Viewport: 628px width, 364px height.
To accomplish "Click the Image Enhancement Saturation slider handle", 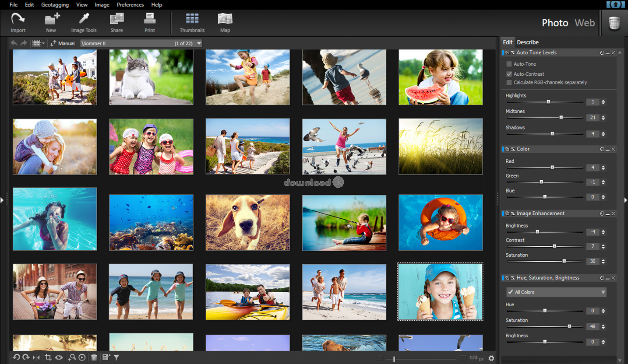I will click(x=564, y=261).
